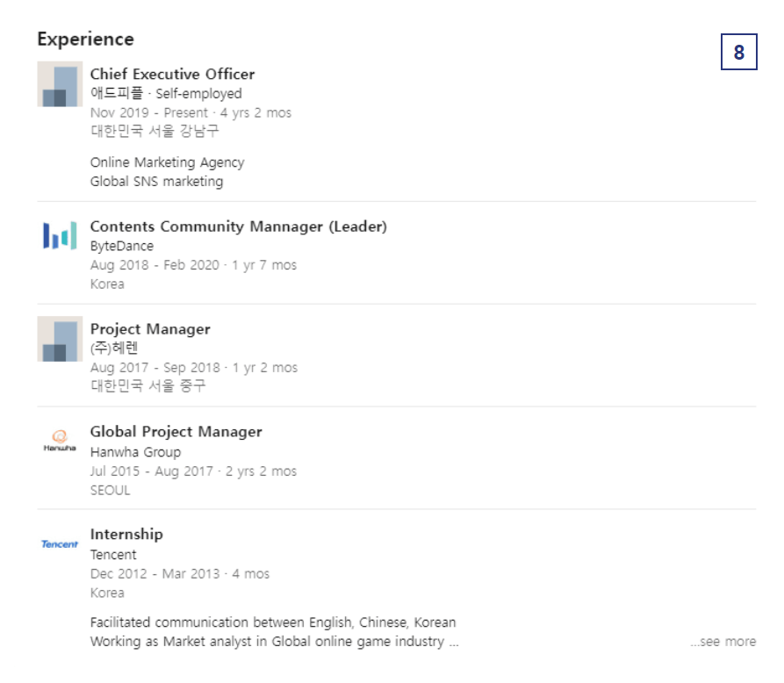Select the 대한민국 서울 중구 location
Viewport: 784px width, 683px height.
tap(148, 385)
